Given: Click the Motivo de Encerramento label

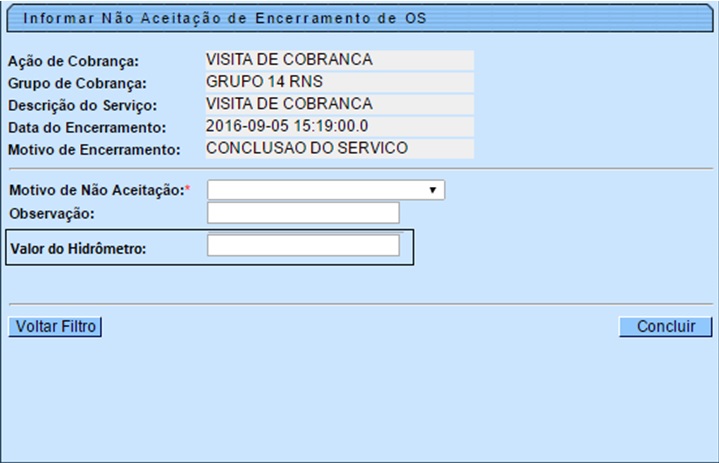Looking at the screenshot, I should tap(93, 150).
